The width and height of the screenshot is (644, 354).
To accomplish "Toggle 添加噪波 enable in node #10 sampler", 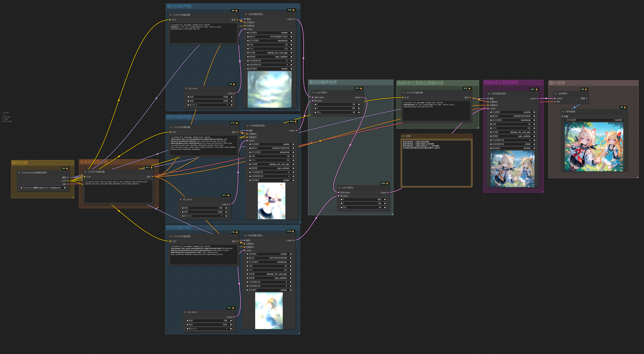I will [270, 33].
